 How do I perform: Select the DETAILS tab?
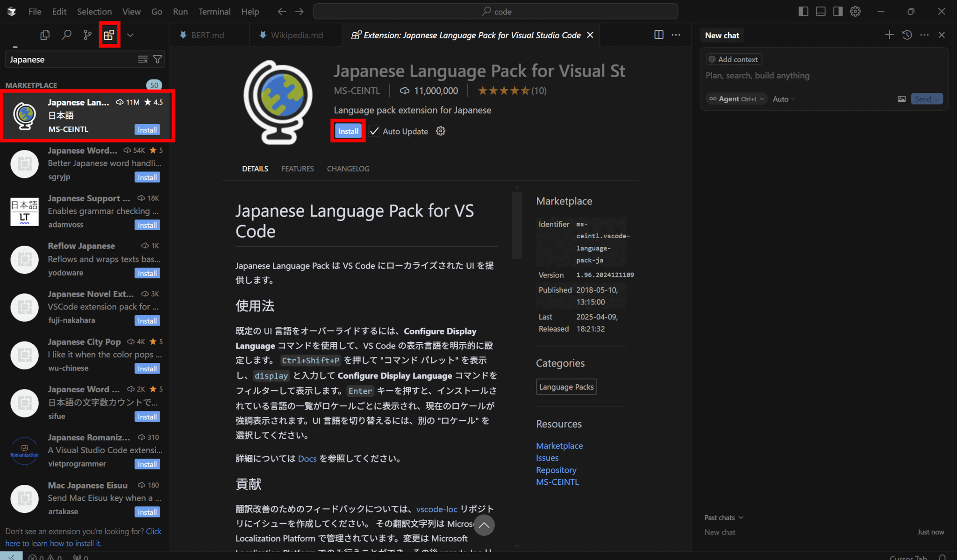coord(255,169)
